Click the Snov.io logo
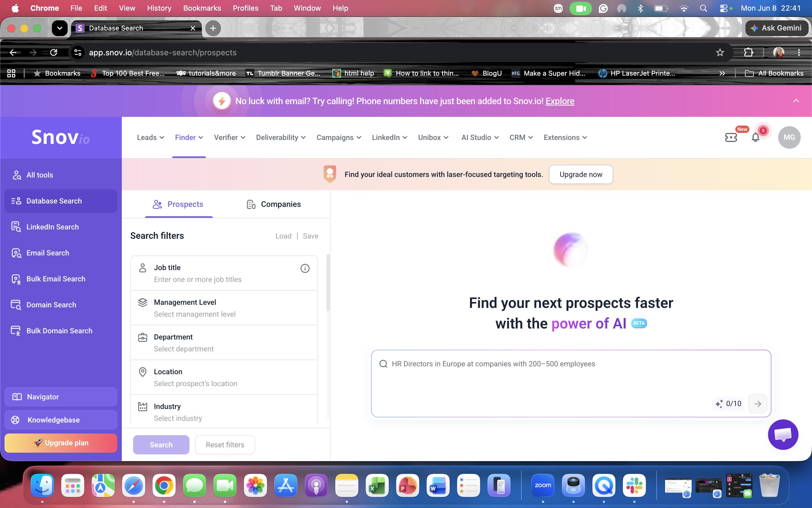812x508 pixels. 60,137
